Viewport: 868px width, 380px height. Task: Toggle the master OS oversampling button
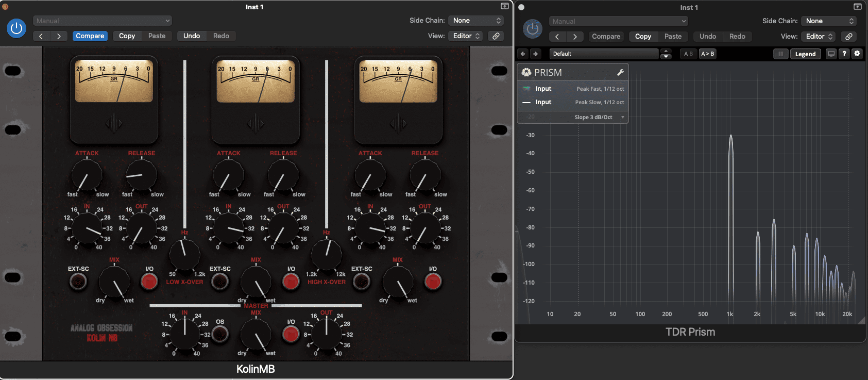coord(220,334)
